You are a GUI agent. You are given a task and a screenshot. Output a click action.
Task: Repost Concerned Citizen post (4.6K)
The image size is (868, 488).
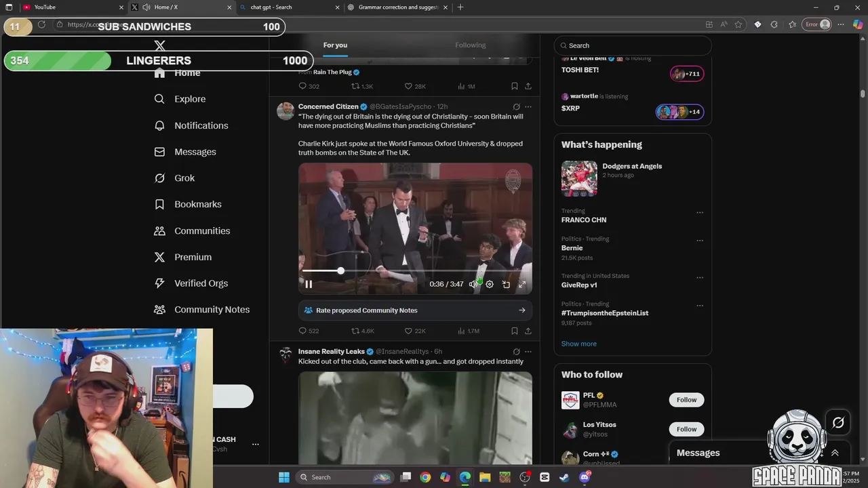[363, 331]
